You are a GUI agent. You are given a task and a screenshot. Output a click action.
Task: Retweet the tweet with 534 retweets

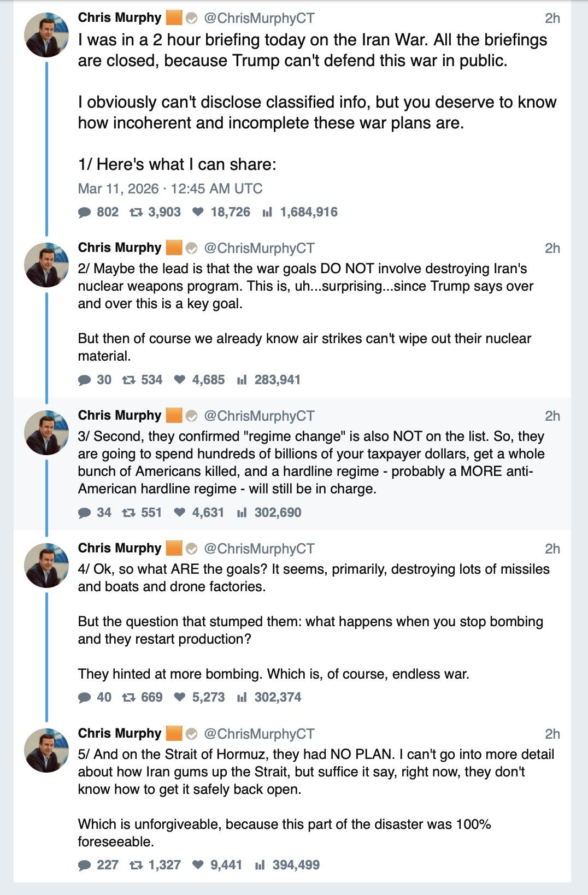129,380
